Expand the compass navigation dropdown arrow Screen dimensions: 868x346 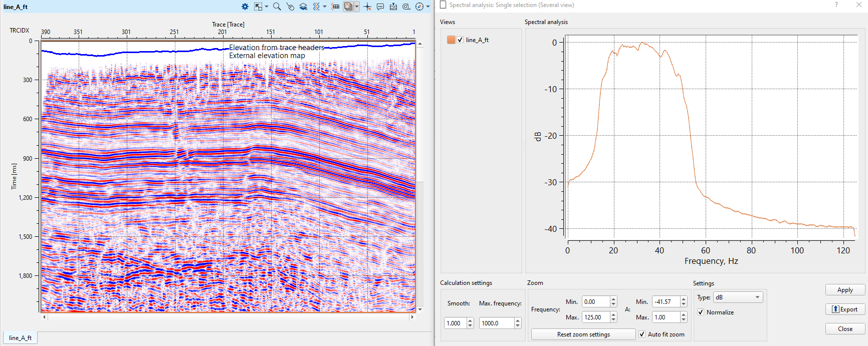[428, 7]
